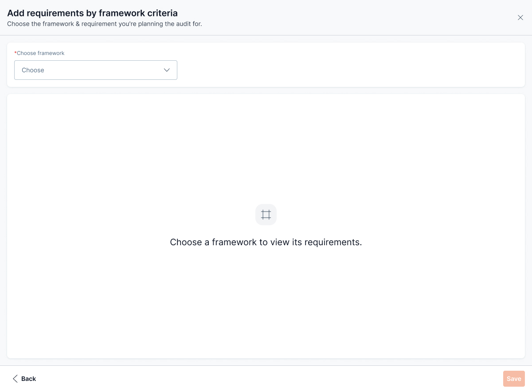Click the "Choose framework" field label
Image resolution: width=532 pixels, height=392 pixels.
coord(40,53)
